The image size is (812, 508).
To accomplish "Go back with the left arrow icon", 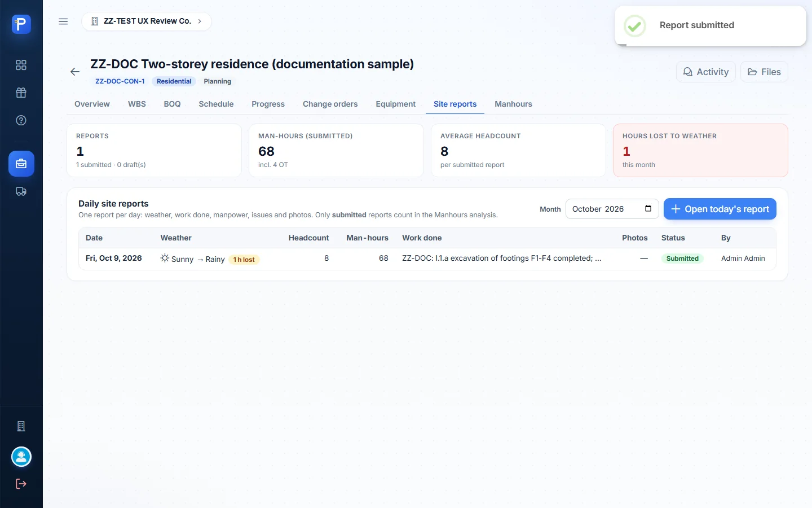I will point(75,72).
